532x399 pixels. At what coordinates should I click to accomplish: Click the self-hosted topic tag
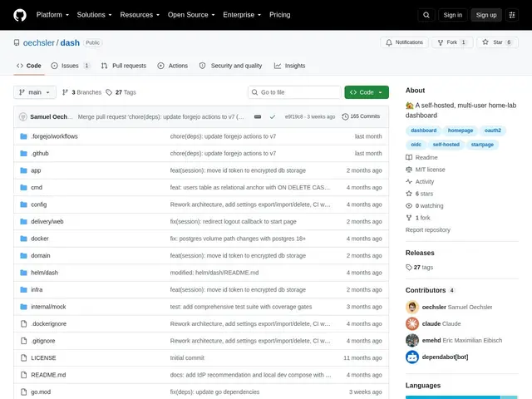[x=446, y=145]
